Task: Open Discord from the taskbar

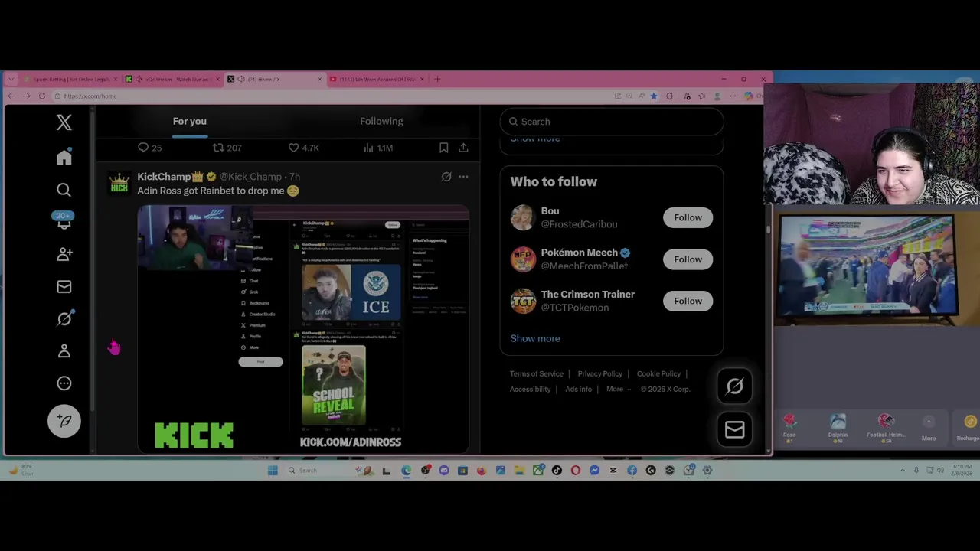Action: (x=444, y=471)
